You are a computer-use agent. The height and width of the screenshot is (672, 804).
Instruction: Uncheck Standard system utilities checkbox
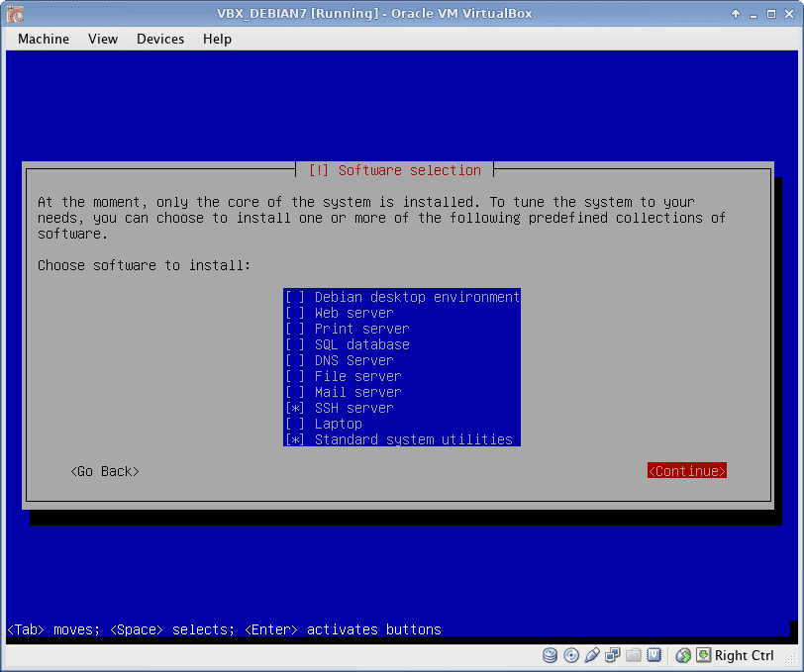pyautogui.click(x=295, y=439)
